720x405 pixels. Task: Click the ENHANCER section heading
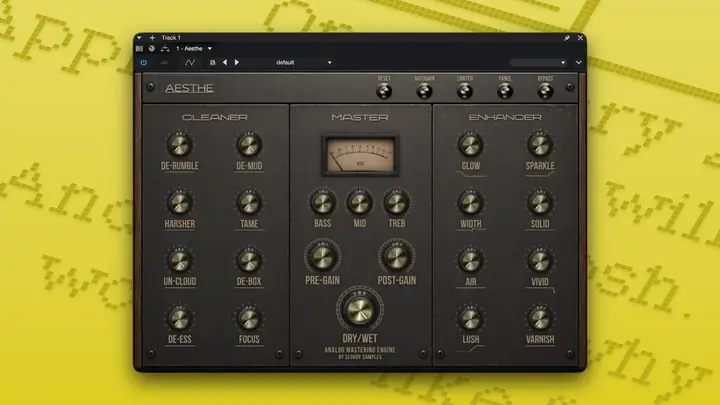[505, 118]
